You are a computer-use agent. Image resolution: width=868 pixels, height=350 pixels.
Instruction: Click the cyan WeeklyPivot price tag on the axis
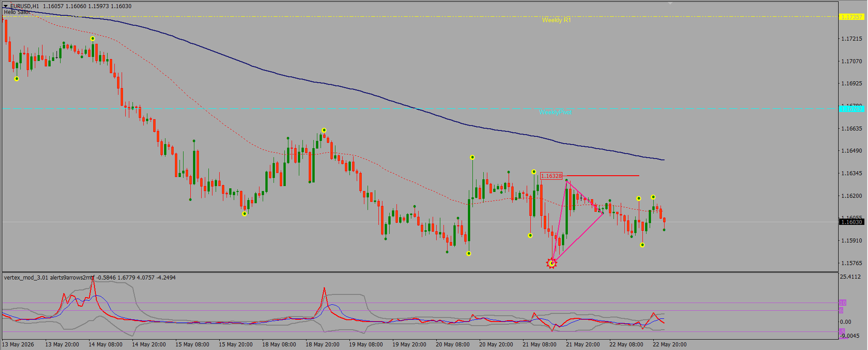click(851, 109)
